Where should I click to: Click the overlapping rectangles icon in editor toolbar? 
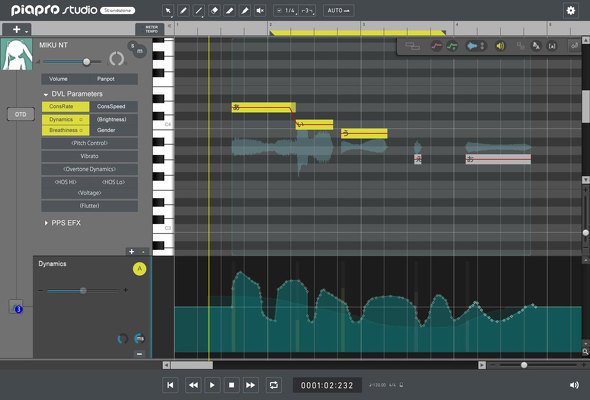(x=412, y=46)
